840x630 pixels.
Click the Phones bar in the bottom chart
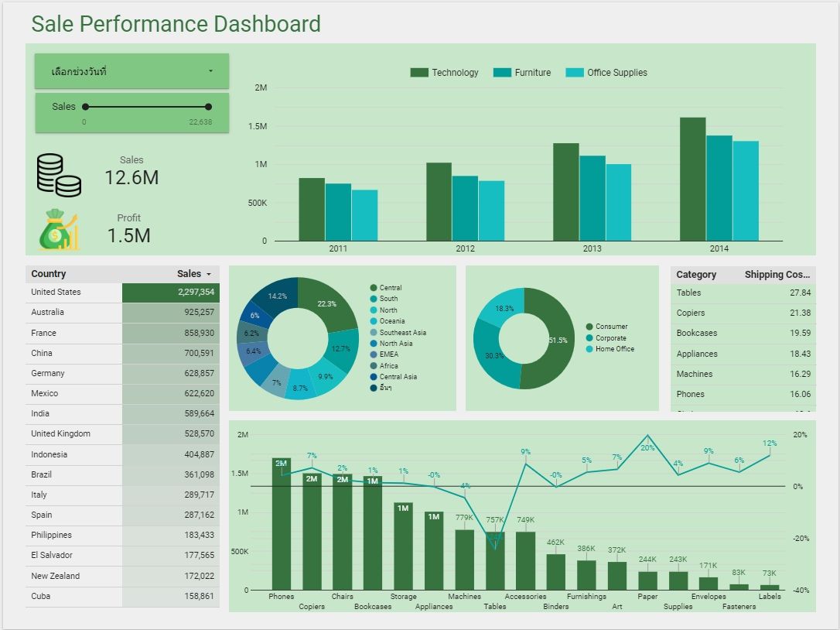coord(282,526)
